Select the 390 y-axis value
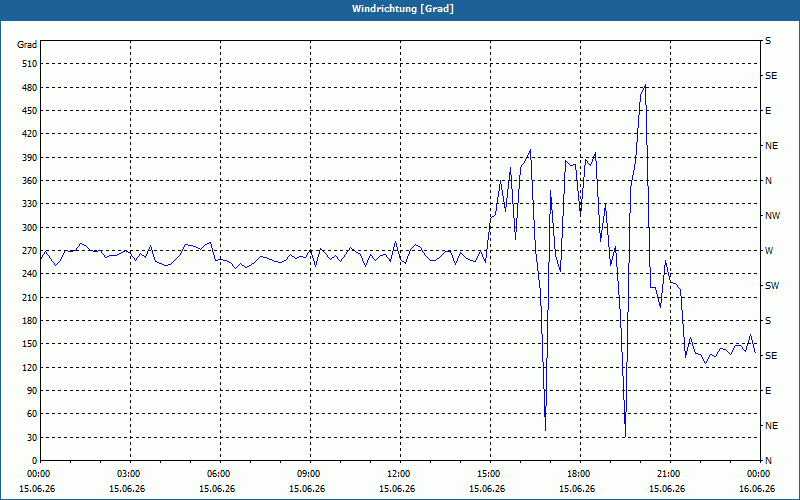 coord(31,158)
